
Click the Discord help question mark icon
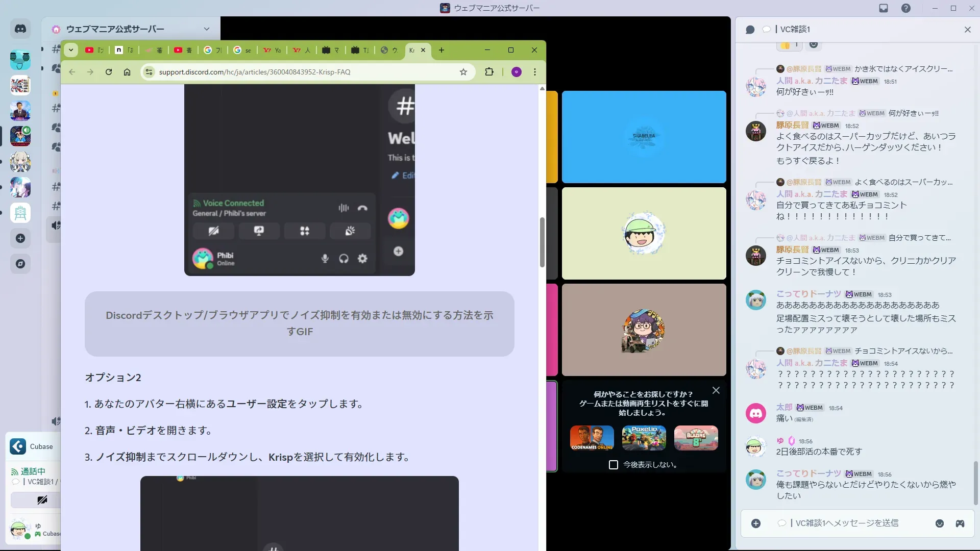[906, 8]
